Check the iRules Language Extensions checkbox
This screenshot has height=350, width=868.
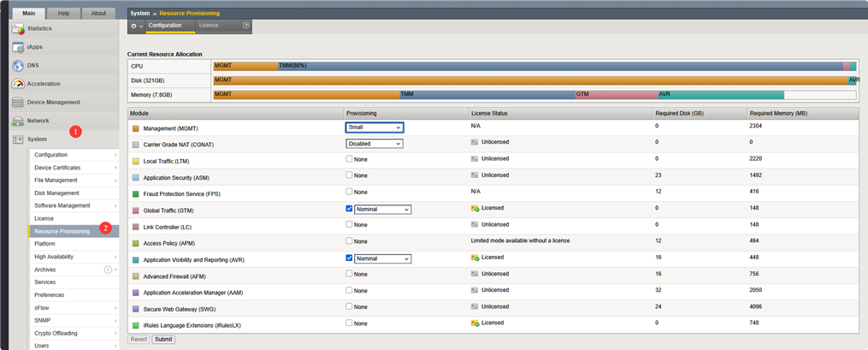coord(349,323)
